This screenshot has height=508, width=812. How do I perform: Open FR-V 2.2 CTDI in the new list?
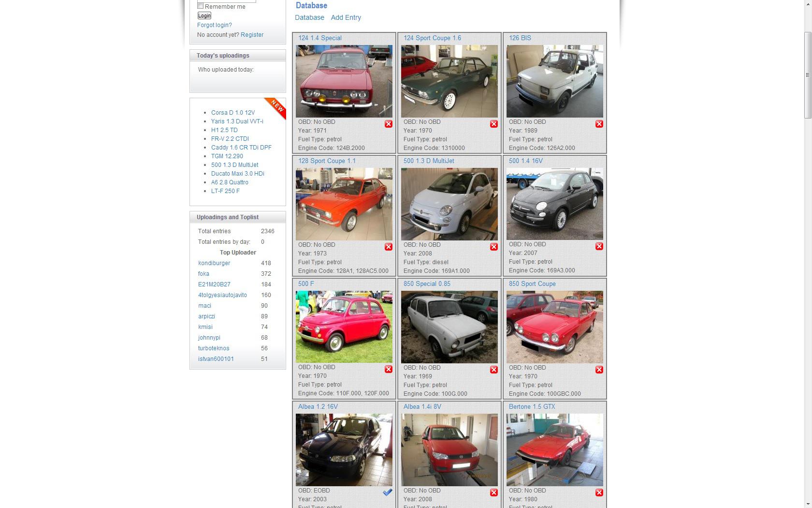(230, 139)
